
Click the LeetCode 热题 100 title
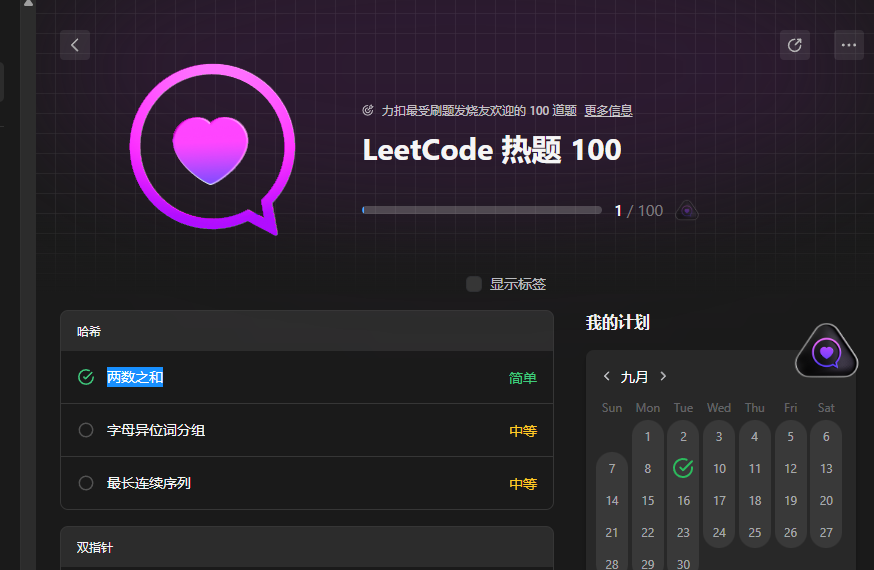[x=492, y=150]
